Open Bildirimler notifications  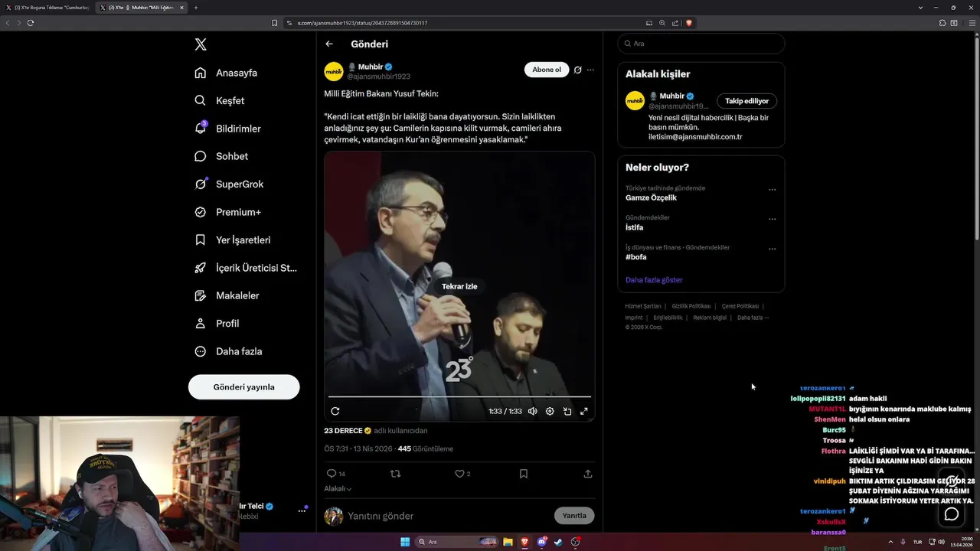[x=227, y=129]
